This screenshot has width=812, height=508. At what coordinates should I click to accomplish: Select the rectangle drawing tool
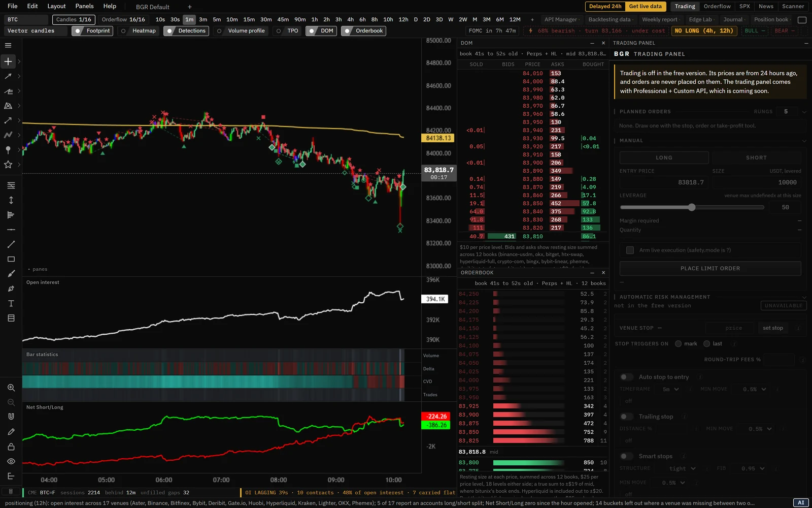(x=11, y=259)
